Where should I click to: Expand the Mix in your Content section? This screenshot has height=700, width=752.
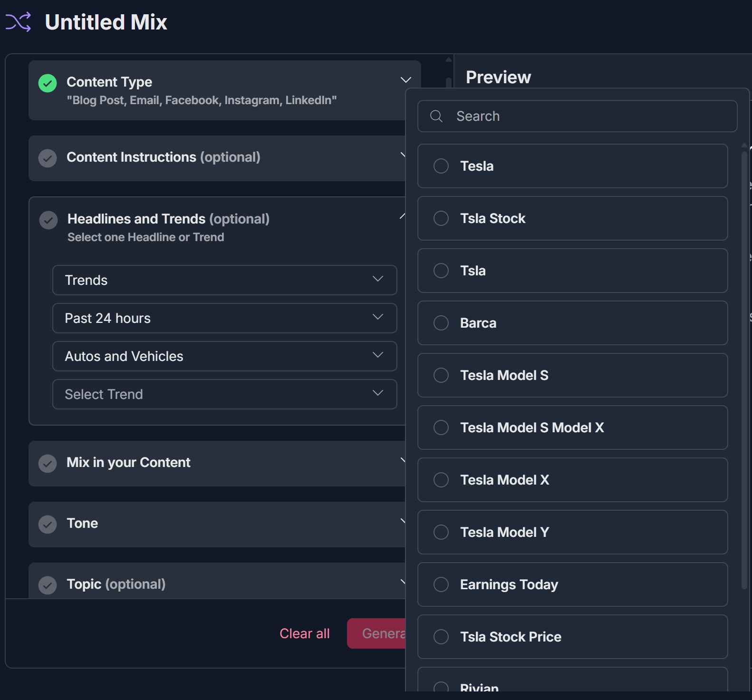point(217,464)
